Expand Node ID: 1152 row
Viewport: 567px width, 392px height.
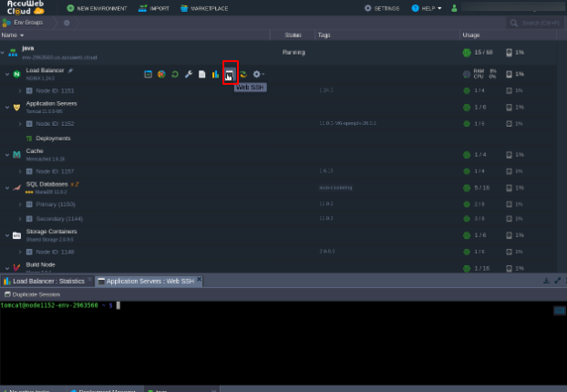point(20,123)
